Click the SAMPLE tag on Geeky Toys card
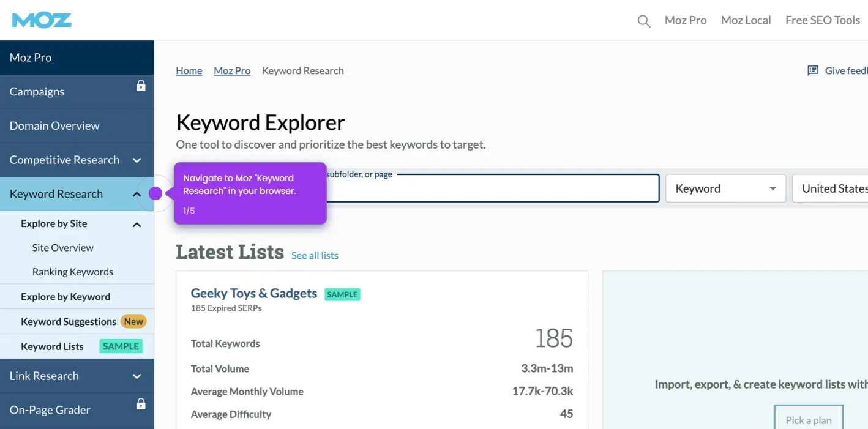868x429 pixels. pyautogui.click(x=342, y=294)
